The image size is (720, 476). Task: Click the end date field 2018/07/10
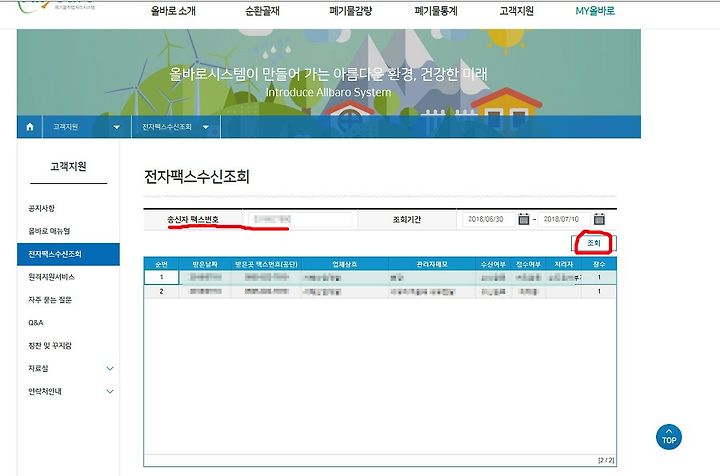(564, 219)
